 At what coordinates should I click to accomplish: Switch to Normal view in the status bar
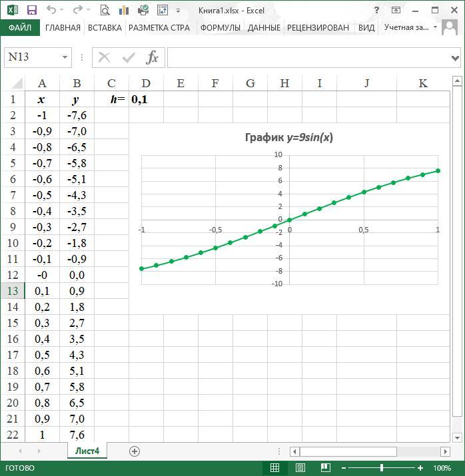click(x=274, y=468)
